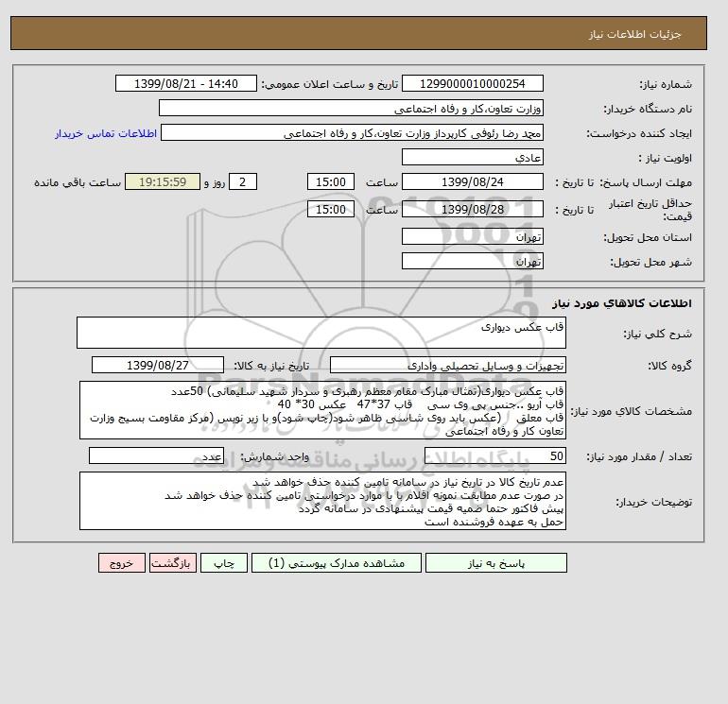Viewport: 728px width, 704px height.
Task: Click the label تاریخ و ساعت اعلان عمومی
Action: pos(330,84)
